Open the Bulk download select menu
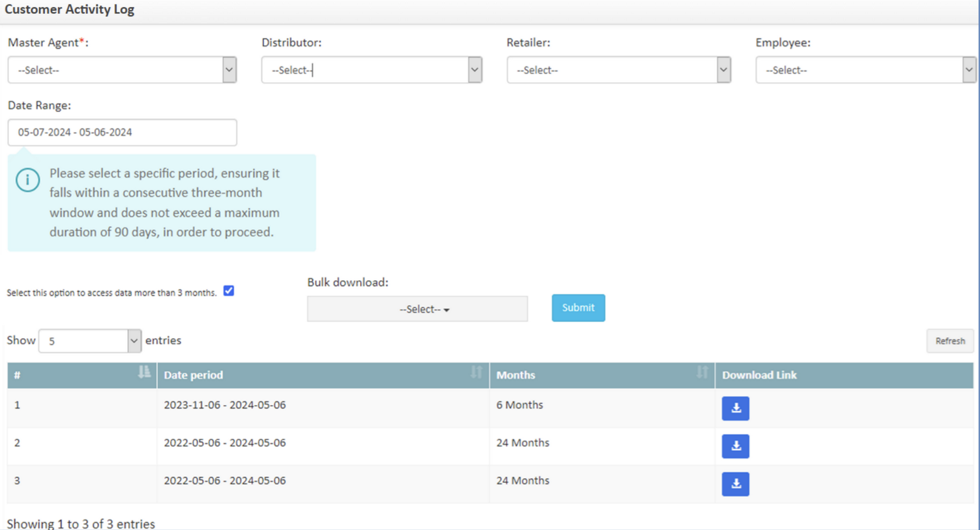This screenshot has width=980, height=530. click(x=417, y=309)
